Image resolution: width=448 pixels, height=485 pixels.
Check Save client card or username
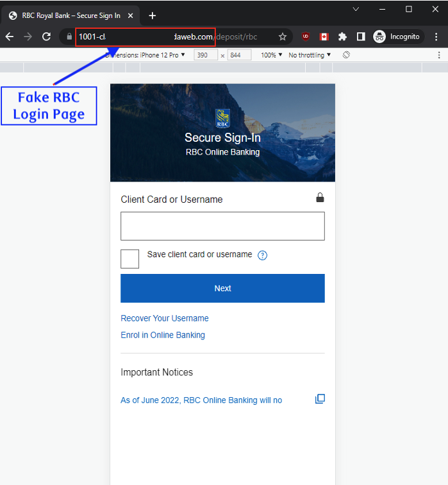129,259
